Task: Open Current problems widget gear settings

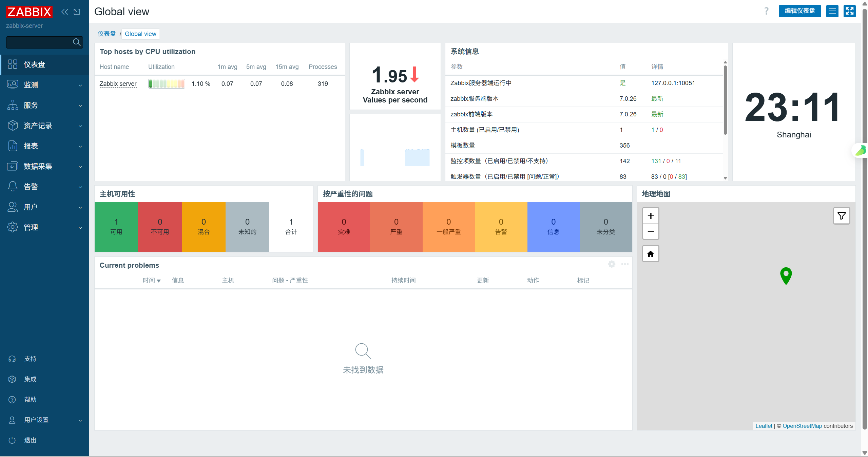Action: tap(612, 264)
